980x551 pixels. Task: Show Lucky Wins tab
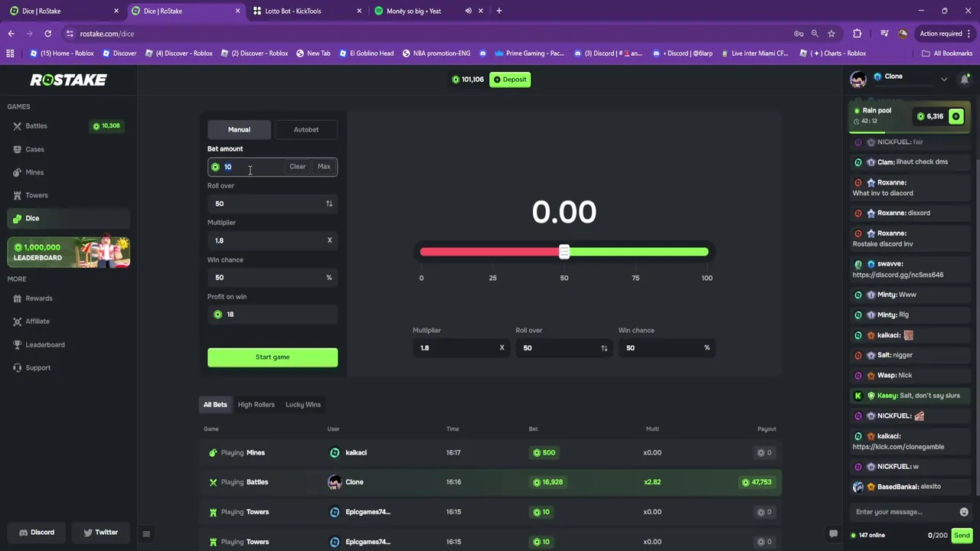[x=303, y=404]
